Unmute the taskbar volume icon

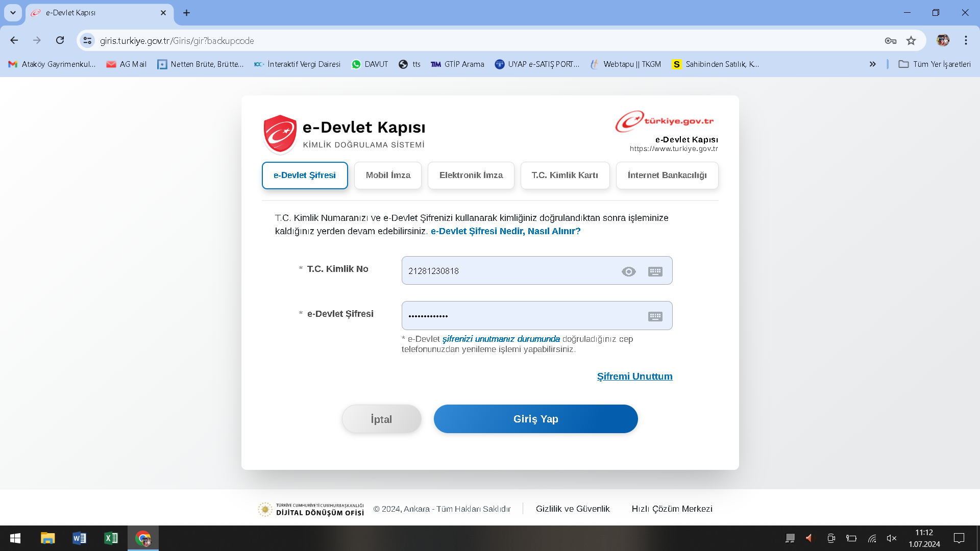tap(892, 538)
